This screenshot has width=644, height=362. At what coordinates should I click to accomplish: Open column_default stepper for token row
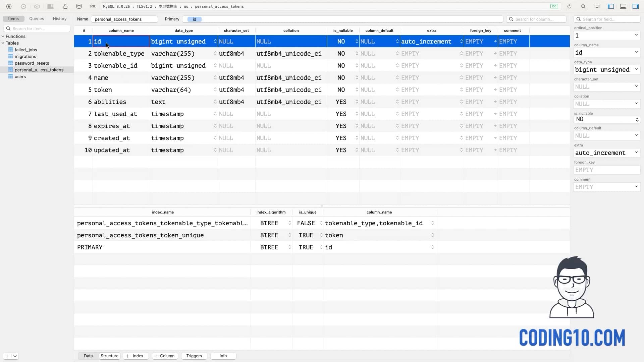click(397, 90)
